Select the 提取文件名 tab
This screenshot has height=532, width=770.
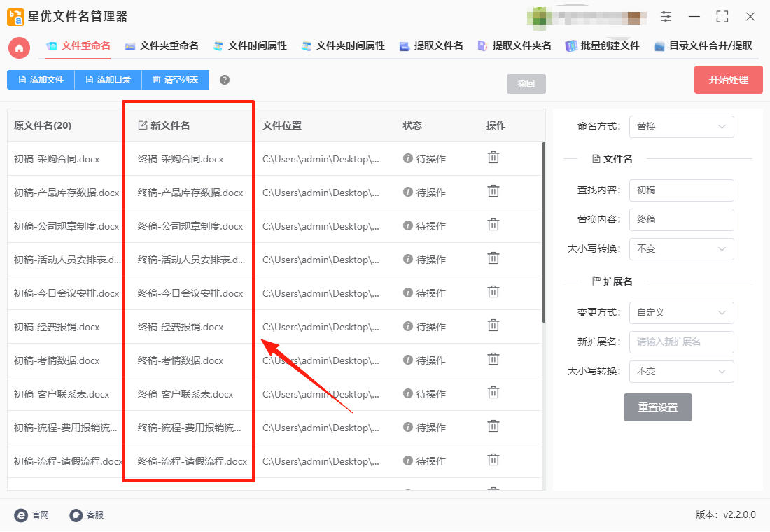coord(431,46)
